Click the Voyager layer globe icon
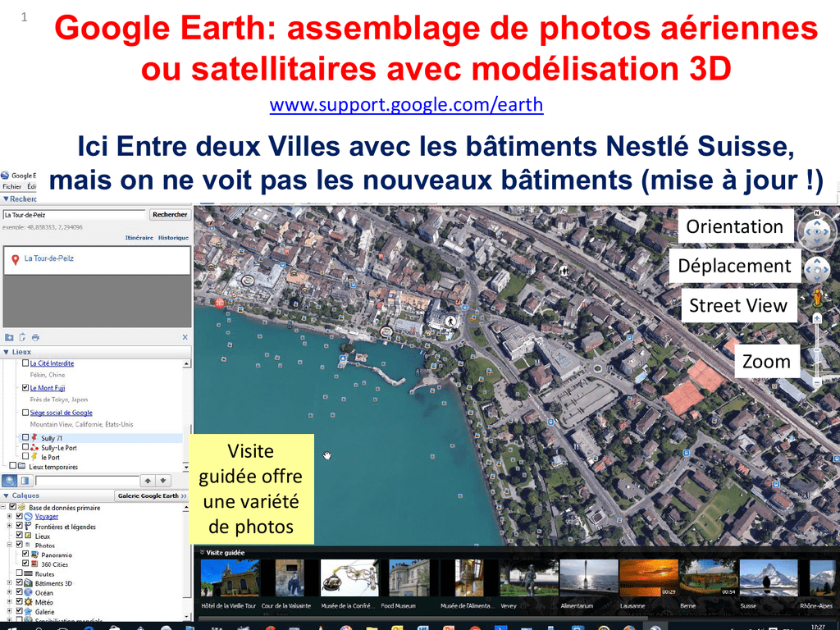The width and height of the screenshot is (840, 630). (29, 517)
